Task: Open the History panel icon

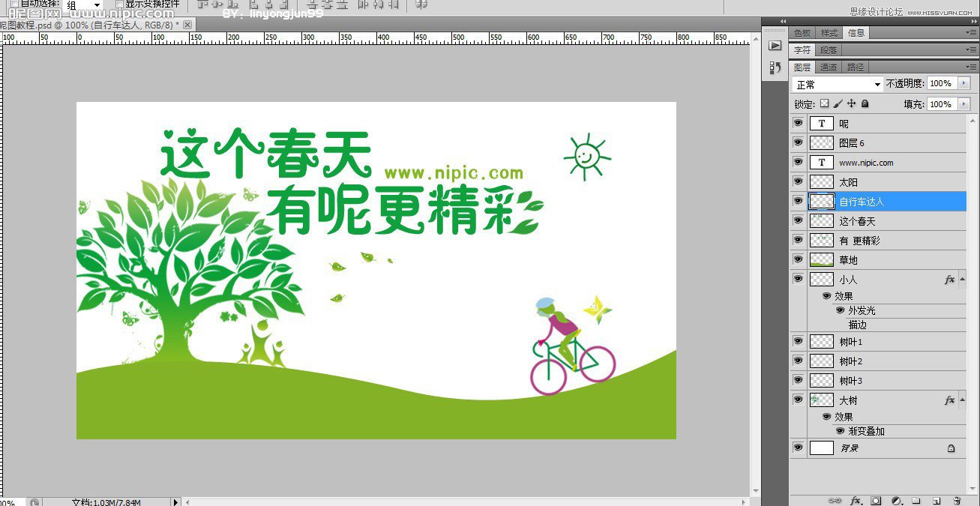Action: (x=775, y=68)
